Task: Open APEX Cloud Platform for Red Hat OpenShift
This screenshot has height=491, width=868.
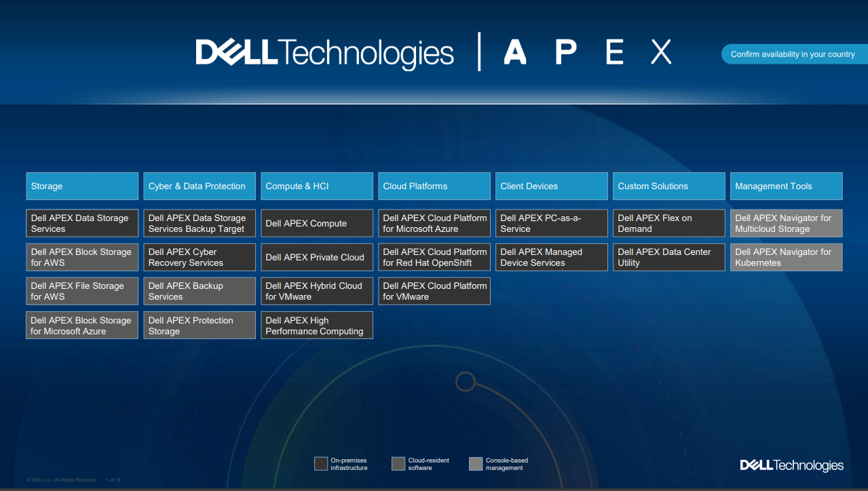Action: pyautogui.click(x=434, y=257)
